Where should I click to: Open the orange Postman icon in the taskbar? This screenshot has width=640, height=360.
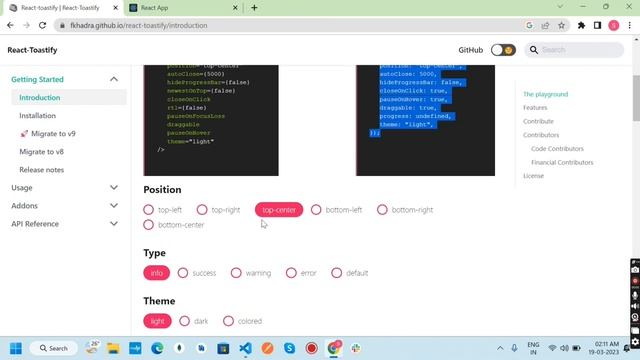[267, 348]
